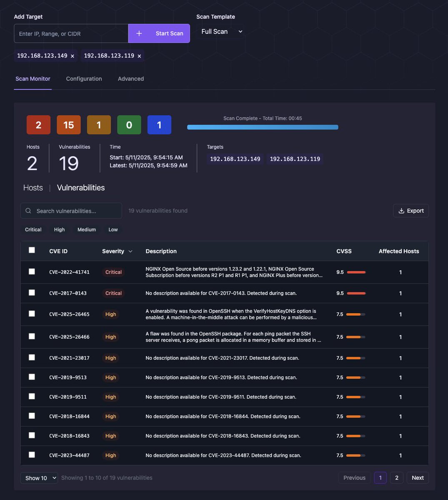
Task: Focus the Search vulnerabilities field
Action: [x=71, y=211]
